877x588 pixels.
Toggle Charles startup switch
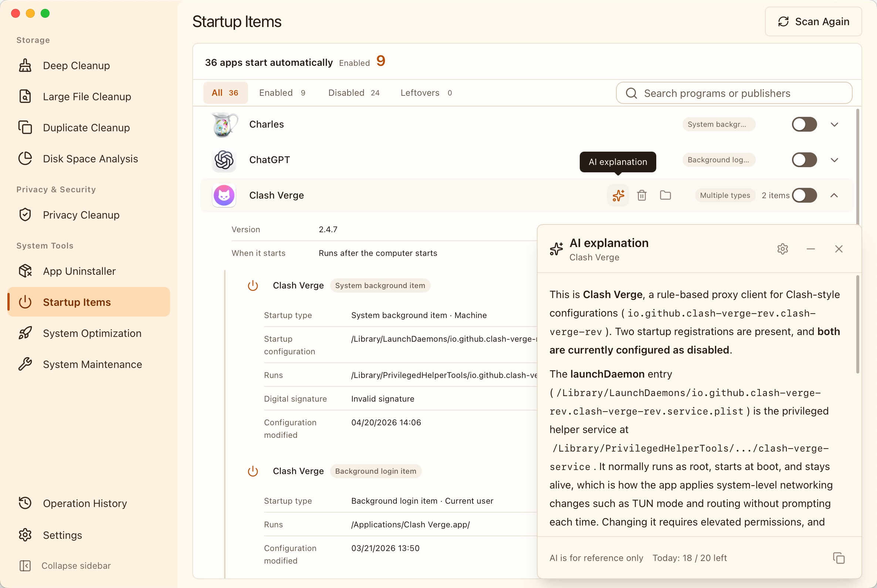click(x=804, y=125)
